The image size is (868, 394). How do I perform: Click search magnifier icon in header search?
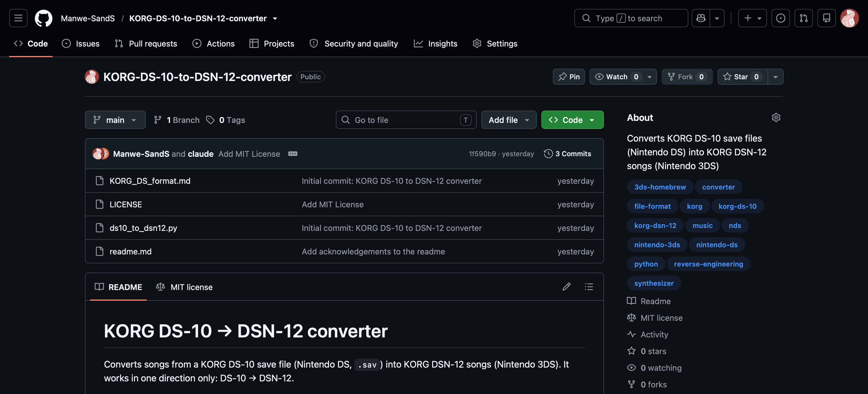(586, 18)
